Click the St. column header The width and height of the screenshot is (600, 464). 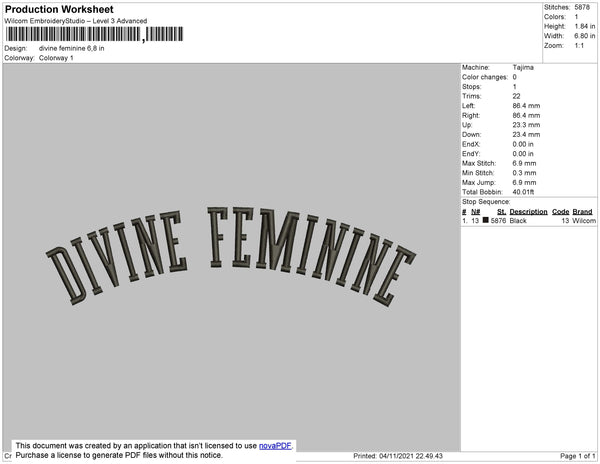coord(500,212)
